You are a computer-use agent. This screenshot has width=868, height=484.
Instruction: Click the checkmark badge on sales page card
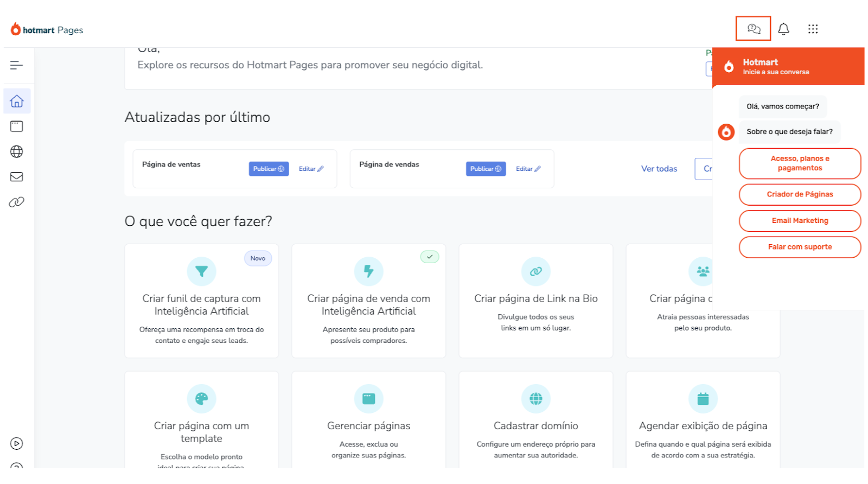pos(430,257)
